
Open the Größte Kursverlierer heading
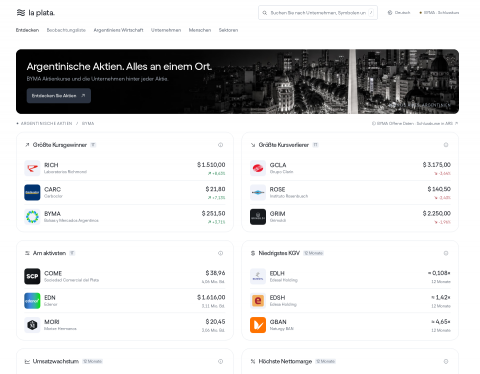point(284,145)
